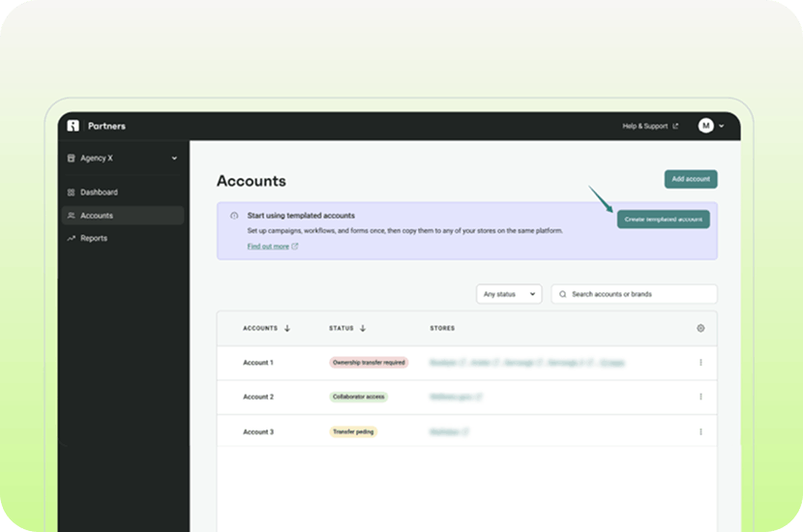The image size is (803, 532).
Task: Open three-dot menu for Account 3
Action: coord(700,431)
